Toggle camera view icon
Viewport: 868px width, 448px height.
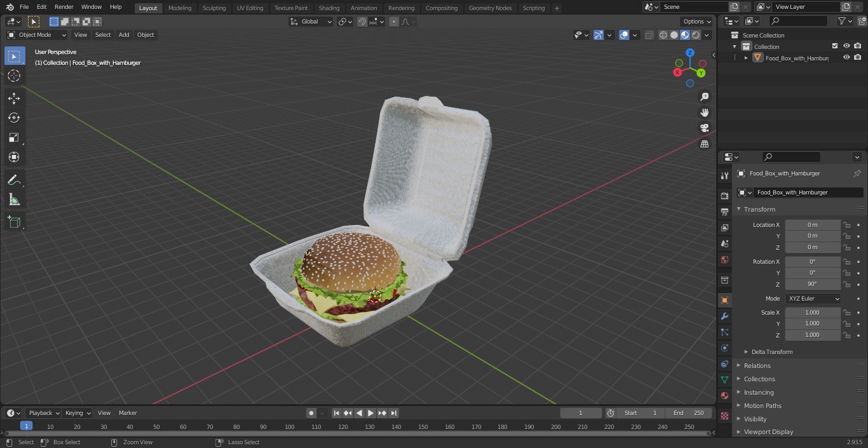704,128
